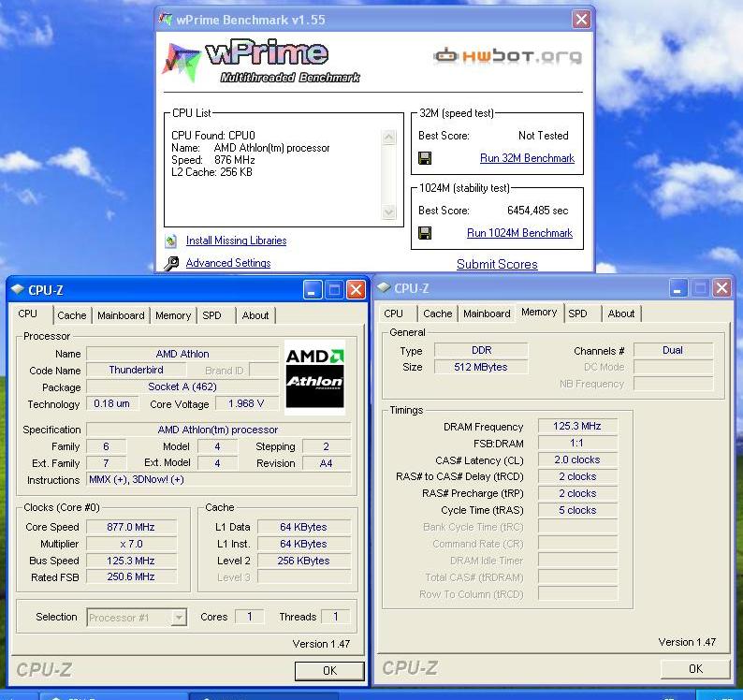Click the 'Not Tested' 32M score text
Viewport: 743px width, 700px height.
[x=543, y=136]
